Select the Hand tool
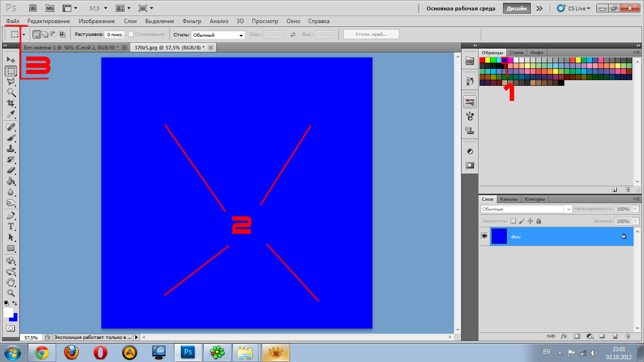 click(x=11, y=283)
